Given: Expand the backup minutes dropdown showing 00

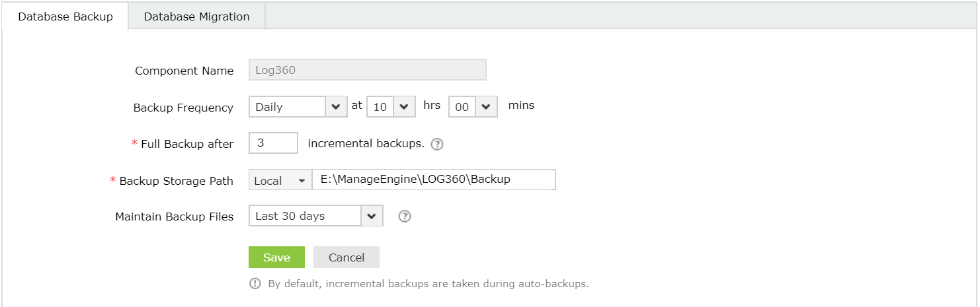Looking at the screenshot, I should tap(473, 107).
